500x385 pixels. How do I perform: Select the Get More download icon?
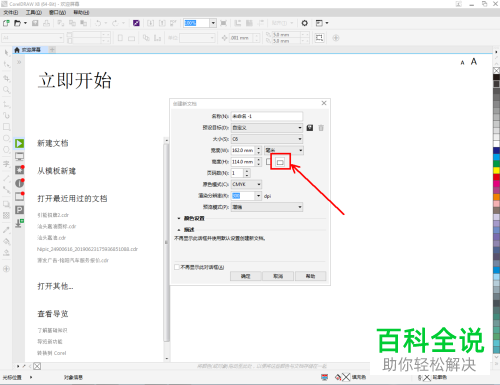click(x=19, y=223)
